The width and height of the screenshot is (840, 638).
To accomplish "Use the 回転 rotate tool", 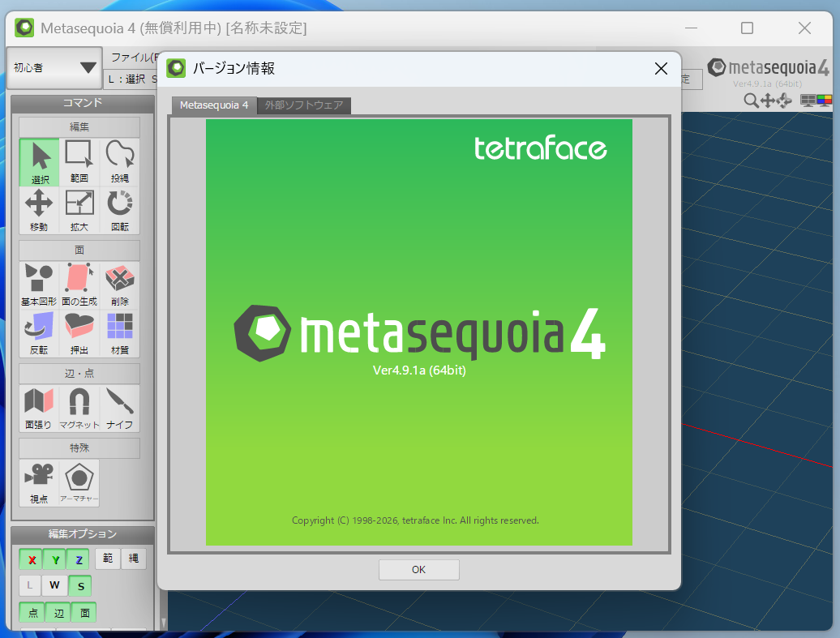I will tap(119, 211).
